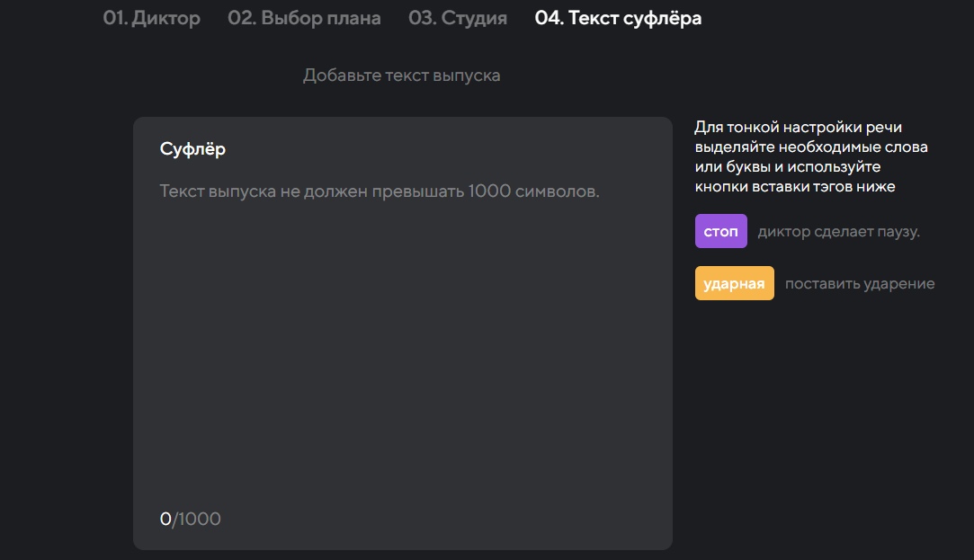Click the Добавьте текст выпуска subtitle
The image size is (974, 560).
[x=401, y=76]
